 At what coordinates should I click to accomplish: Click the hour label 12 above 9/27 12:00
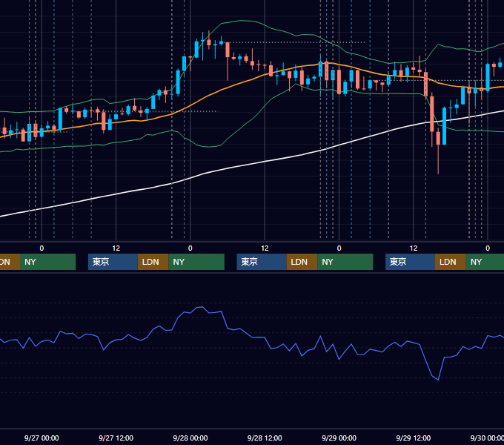click(x=116, y=248)
